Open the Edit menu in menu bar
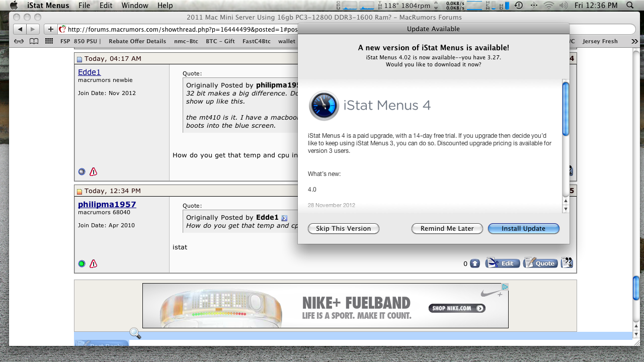Screen dimensions: 644x362 tap(106, 6)
